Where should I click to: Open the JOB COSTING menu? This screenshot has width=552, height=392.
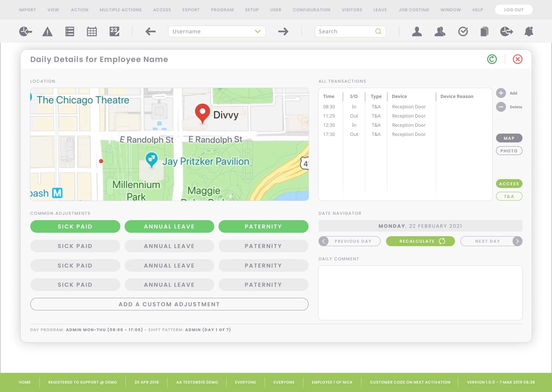pos(414,10)
